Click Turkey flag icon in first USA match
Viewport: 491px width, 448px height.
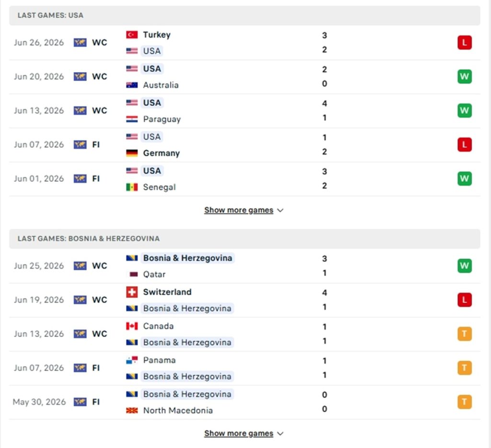pos(132,35)
